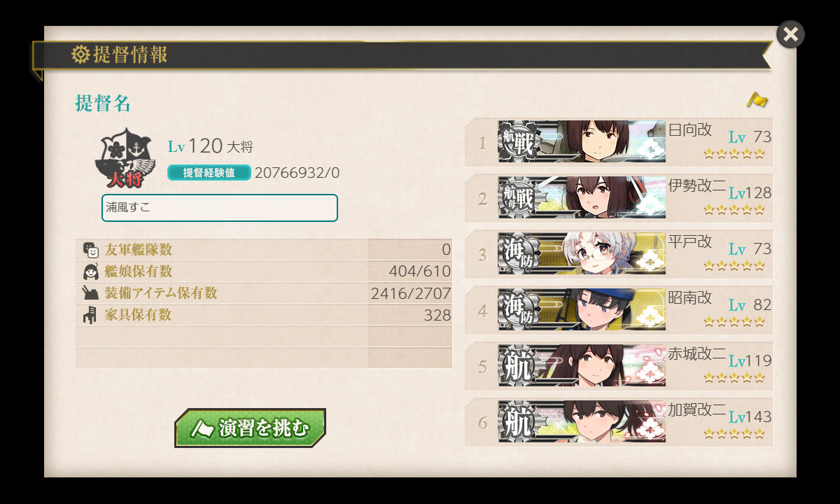The height and width of the screenshot is (504, 840).
Task: Open fleet slot 2 ship 伊勢改二
Action: tap(619, 198)
